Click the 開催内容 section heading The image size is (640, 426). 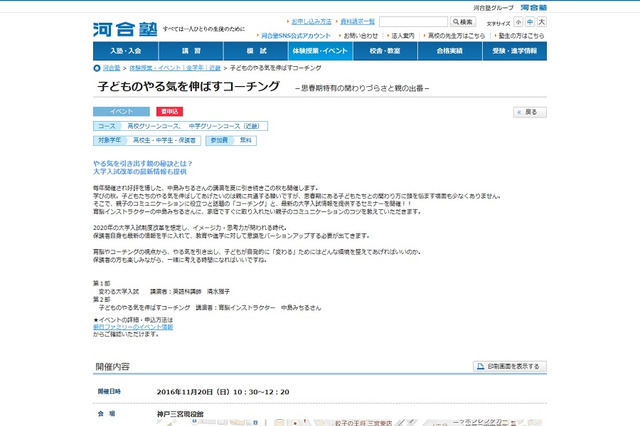(x=113, y=366)
